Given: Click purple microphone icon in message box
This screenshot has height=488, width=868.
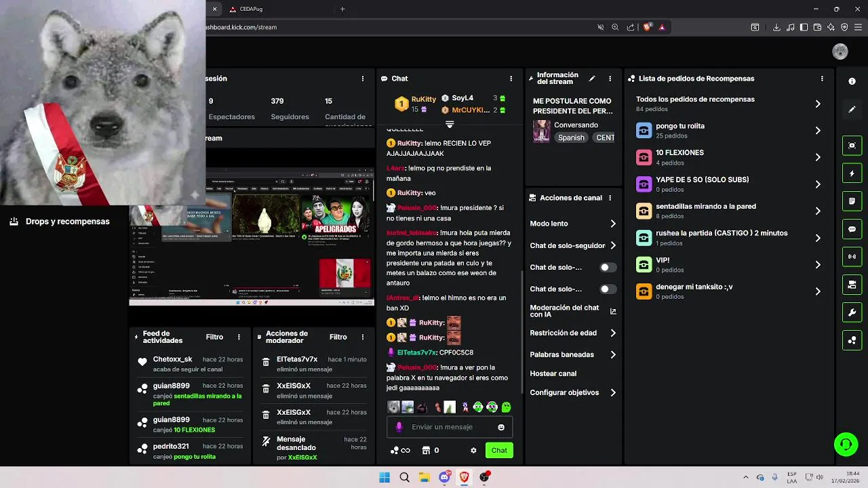Looking at the screenshot, I should pos(399,427).
